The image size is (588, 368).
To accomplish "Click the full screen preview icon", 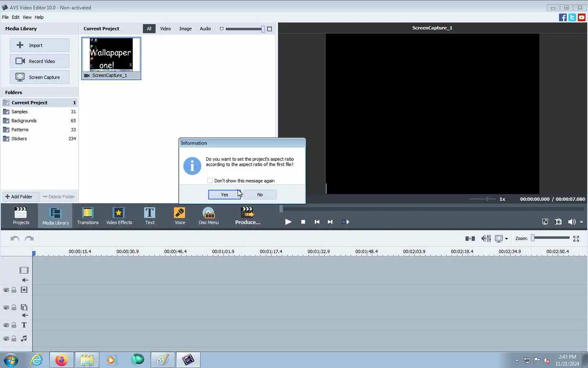I will [x=545, y=222].
